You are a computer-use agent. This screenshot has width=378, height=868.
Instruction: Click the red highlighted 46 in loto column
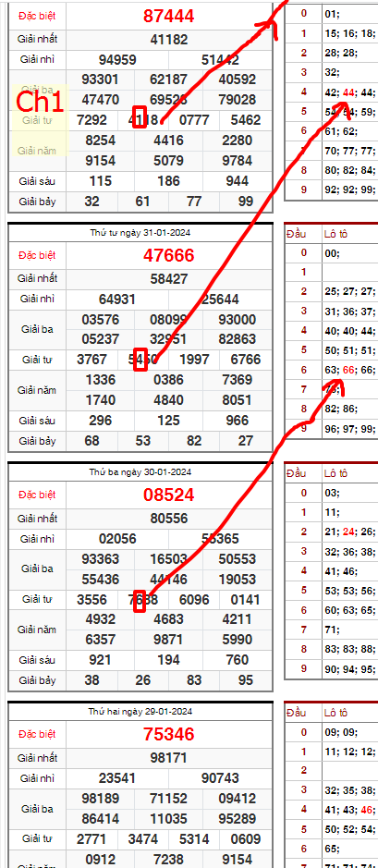pos(366,810)
